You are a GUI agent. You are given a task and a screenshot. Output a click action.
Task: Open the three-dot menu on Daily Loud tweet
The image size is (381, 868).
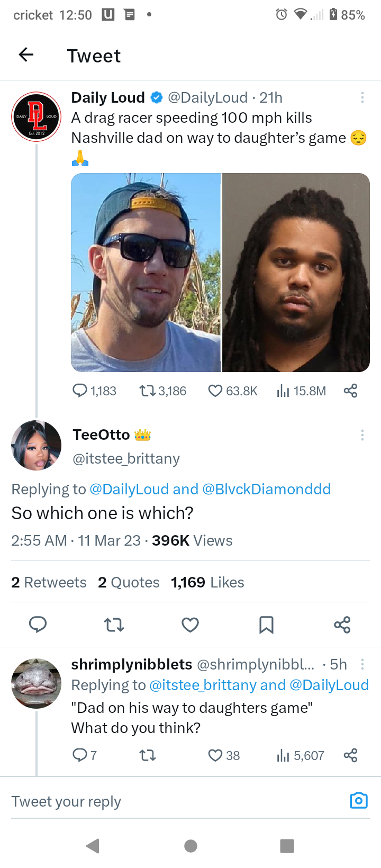pos(362,97)
